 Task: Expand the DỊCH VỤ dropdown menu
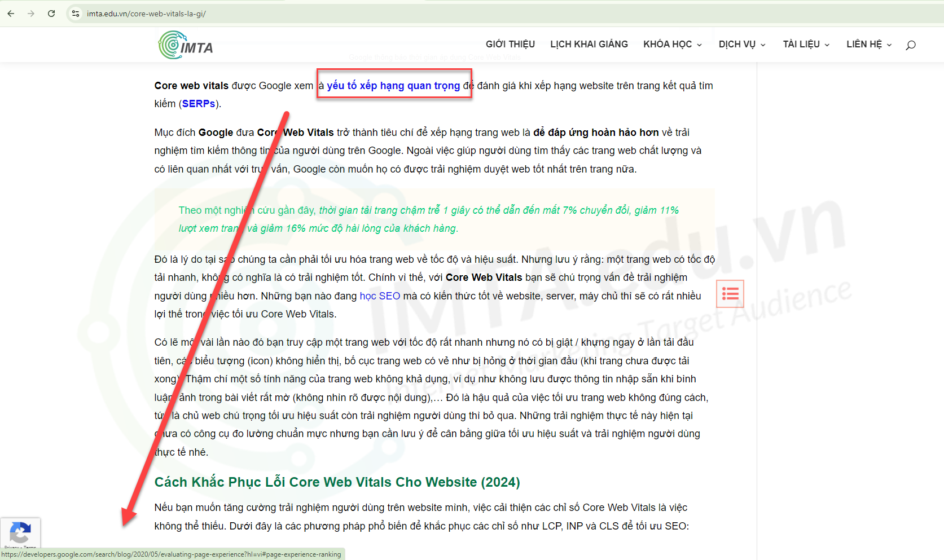point(742,45)
